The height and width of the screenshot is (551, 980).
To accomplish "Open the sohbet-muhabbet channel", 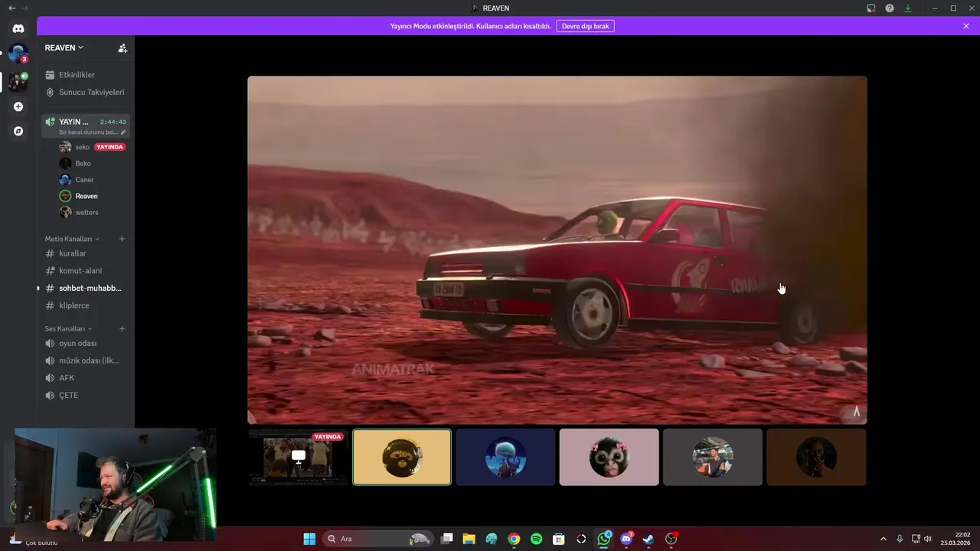I will click(85, 288).
